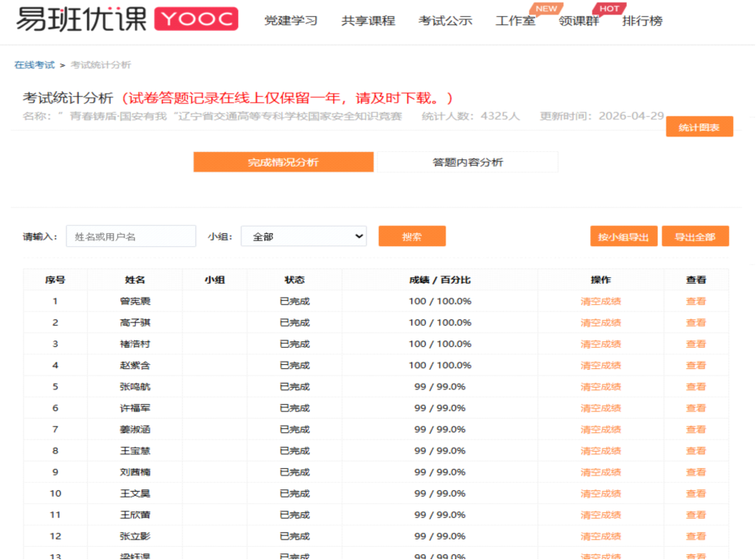Click 查看 for row 9
756x560 pixels.
[x=696, y=472]
